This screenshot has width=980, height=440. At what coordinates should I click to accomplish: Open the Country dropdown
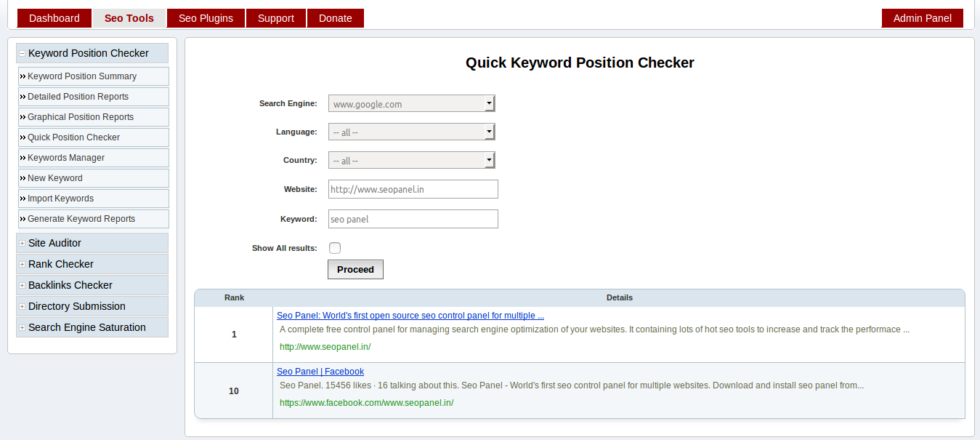[x=411, y=160]
